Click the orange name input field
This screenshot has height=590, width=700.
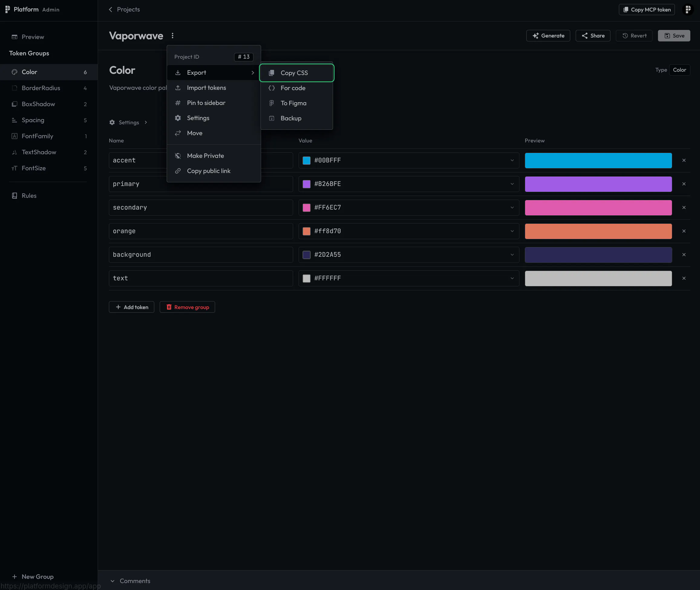pyautogui.click(x=201, y=231)
